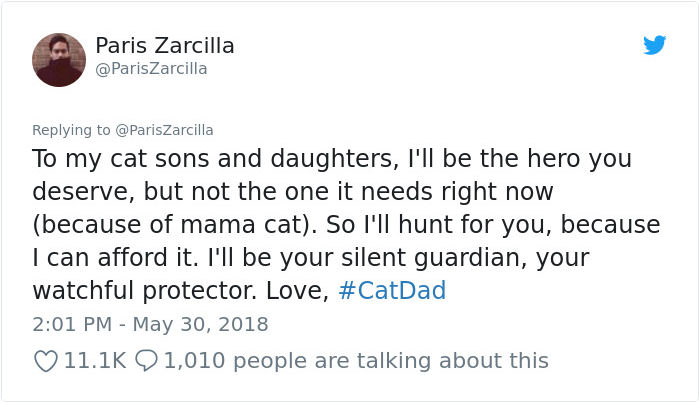Open '1,010 people are talking about this'
700x403 pixels.
(x=355, y=360)
